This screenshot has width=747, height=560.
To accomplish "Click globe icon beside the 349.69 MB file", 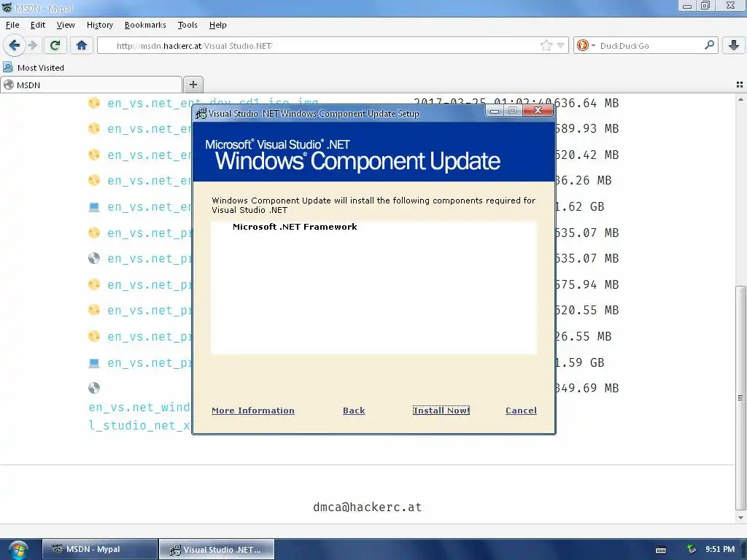I will click(x=94, y=388).
